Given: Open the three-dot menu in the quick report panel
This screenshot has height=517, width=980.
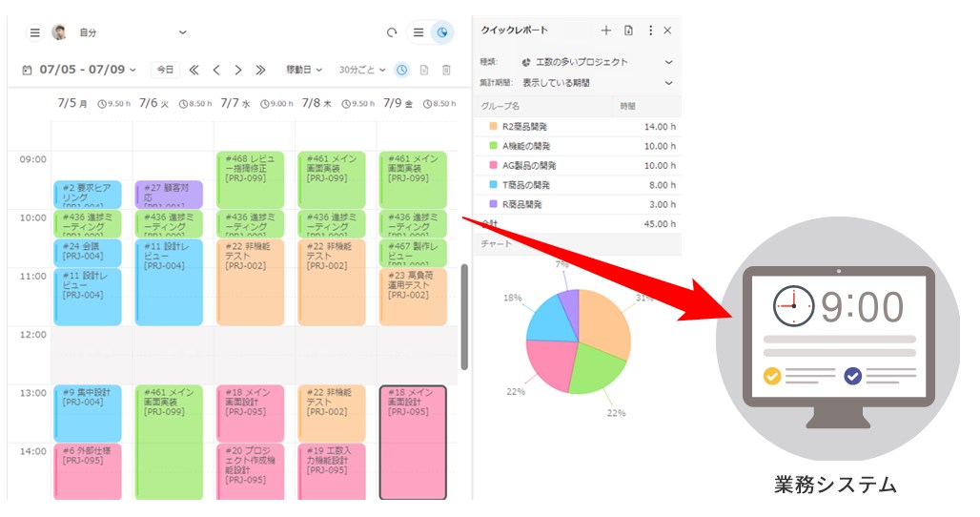Looking at the screenshot, I should pos(651,31).
